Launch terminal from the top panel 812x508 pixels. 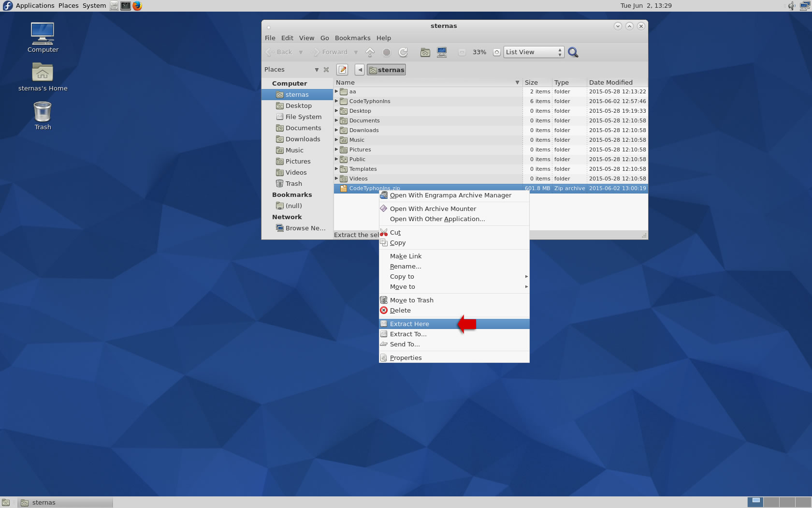coord(126,6)
